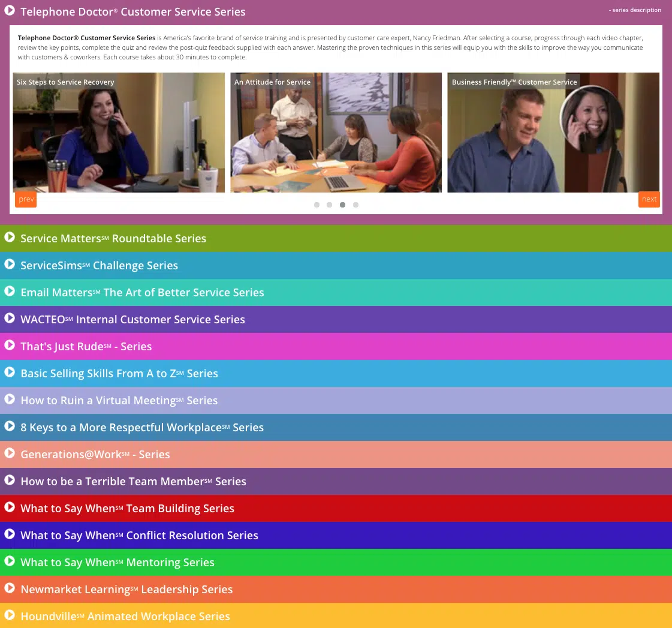
Task: Expand 8 Keys to a More Respectful Workplace title
Action: tap(142, 428)
